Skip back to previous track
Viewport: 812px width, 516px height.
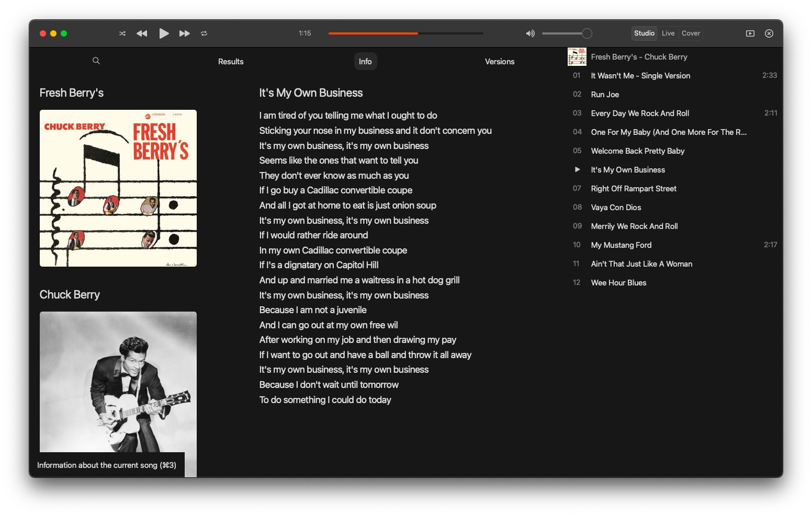(142, 33)
